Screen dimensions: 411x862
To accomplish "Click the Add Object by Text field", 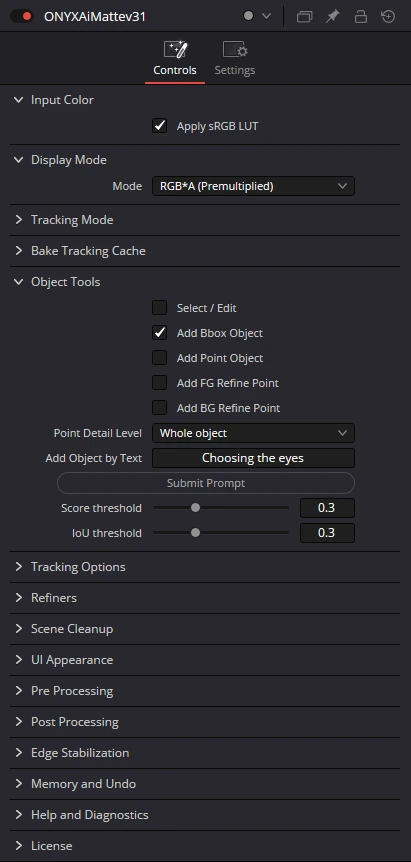I will pos(253,458).
